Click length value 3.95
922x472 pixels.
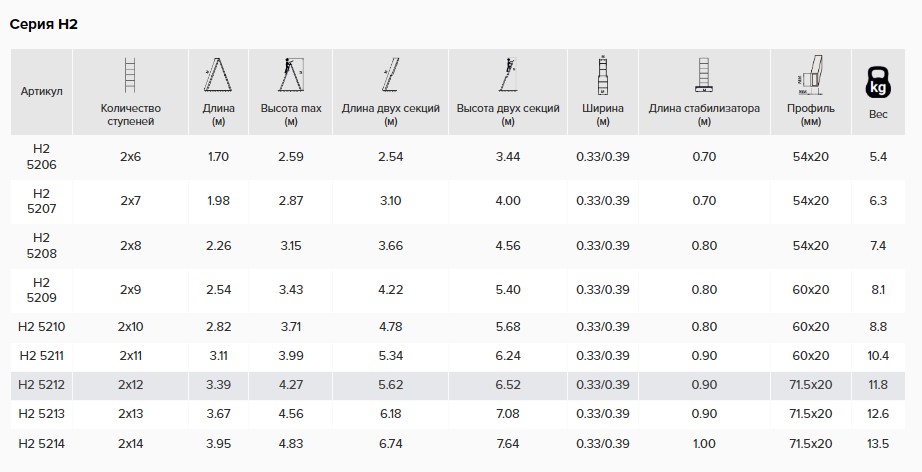click(x=218, y=444)
